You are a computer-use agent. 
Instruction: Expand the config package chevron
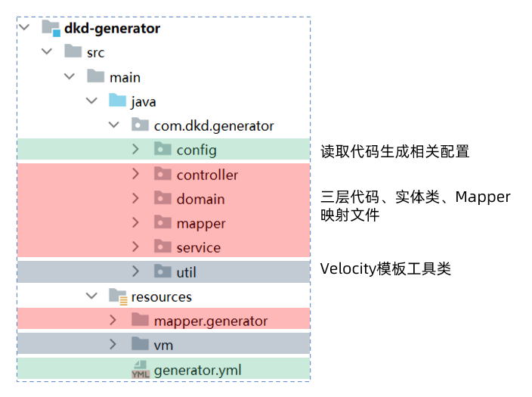[135, 150]
